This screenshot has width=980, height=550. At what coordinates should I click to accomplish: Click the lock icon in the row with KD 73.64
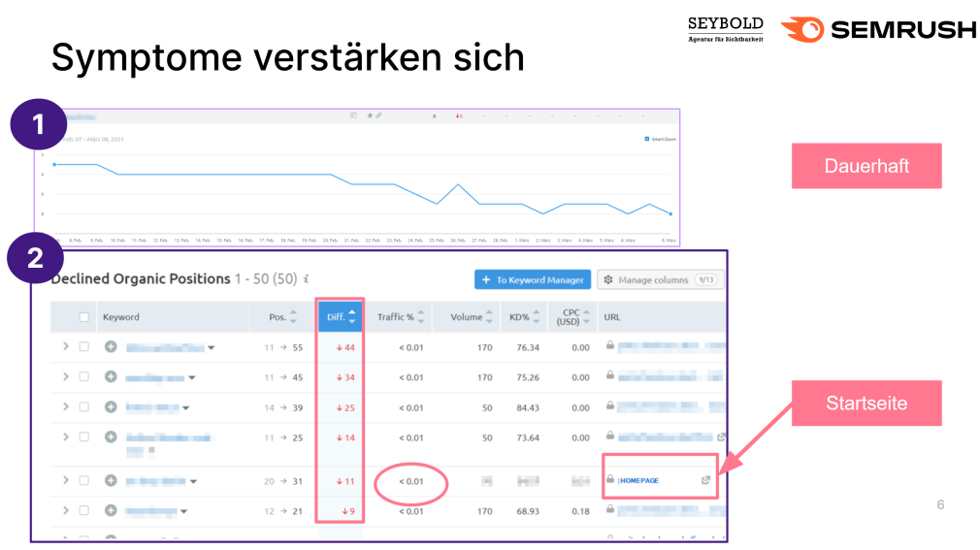tap(610, 435)
